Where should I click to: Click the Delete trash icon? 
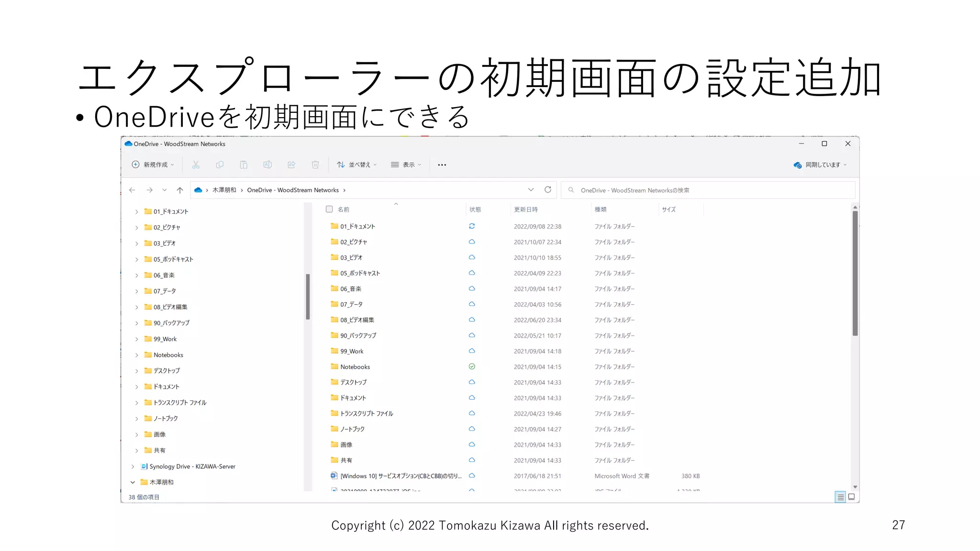(x=315, y=165)
